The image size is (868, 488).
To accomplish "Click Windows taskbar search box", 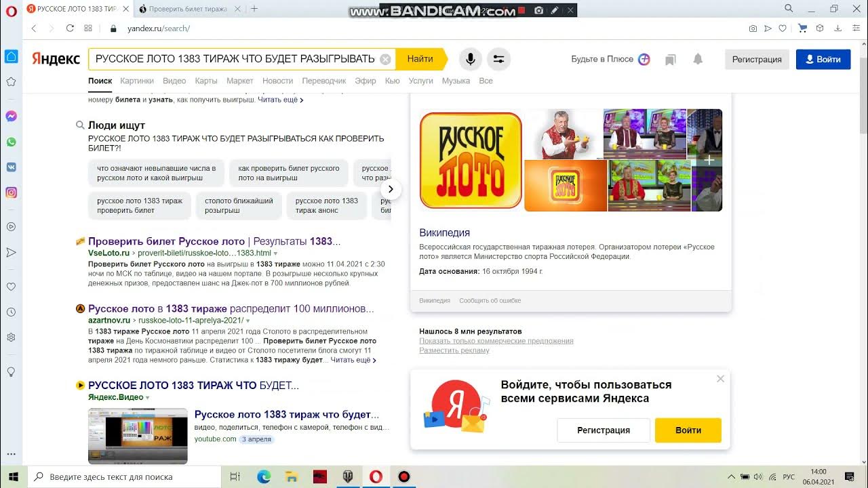I will pos(124,476).
